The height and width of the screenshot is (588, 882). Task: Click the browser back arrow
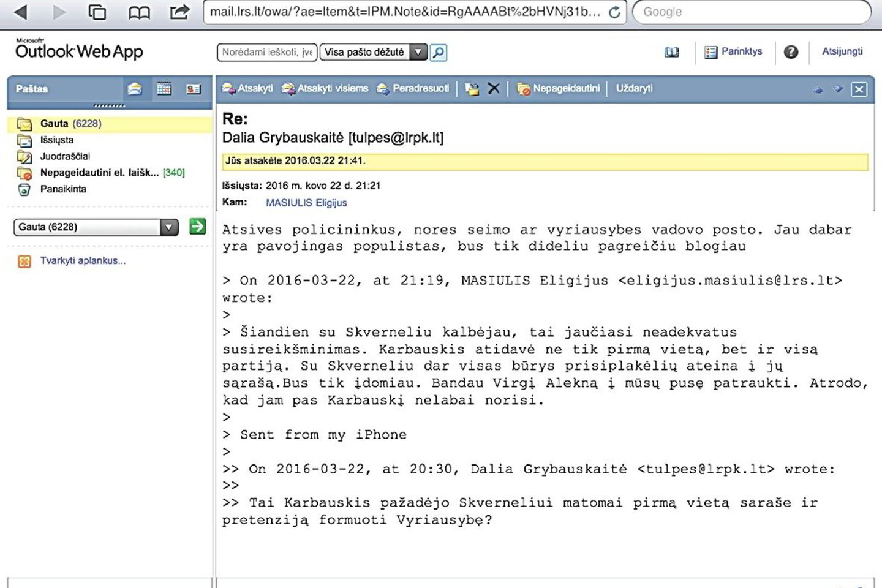click(21, 12)
